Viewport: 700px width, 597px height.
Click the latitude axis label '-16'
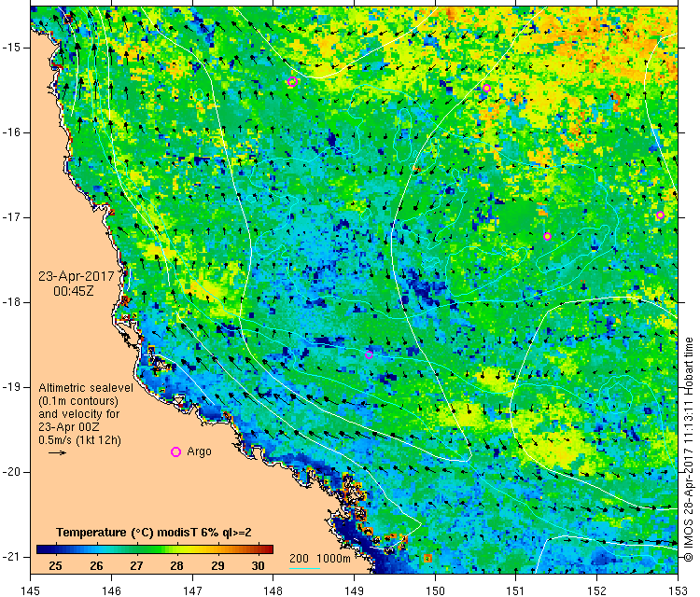pos(10,132)
